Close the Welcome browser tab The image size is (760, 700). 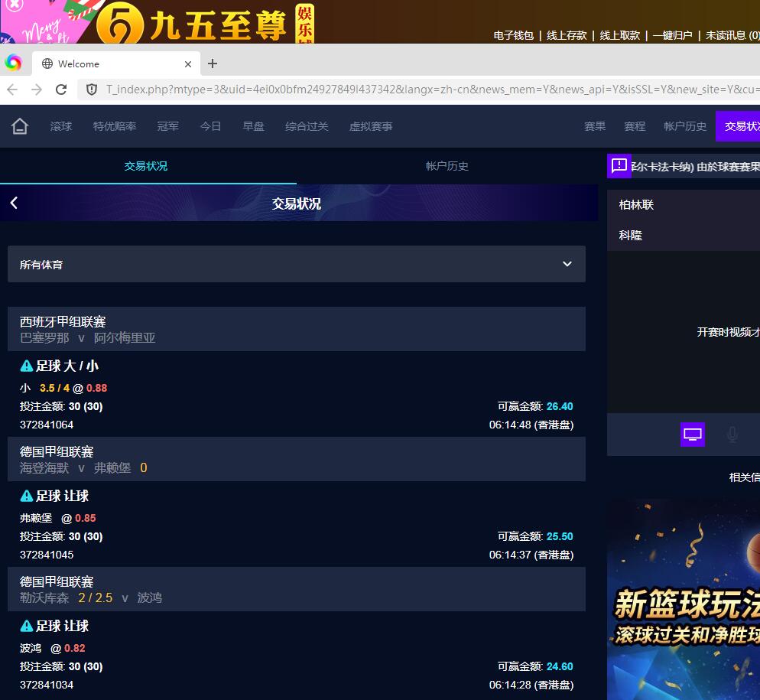click(x=188, y=64)
